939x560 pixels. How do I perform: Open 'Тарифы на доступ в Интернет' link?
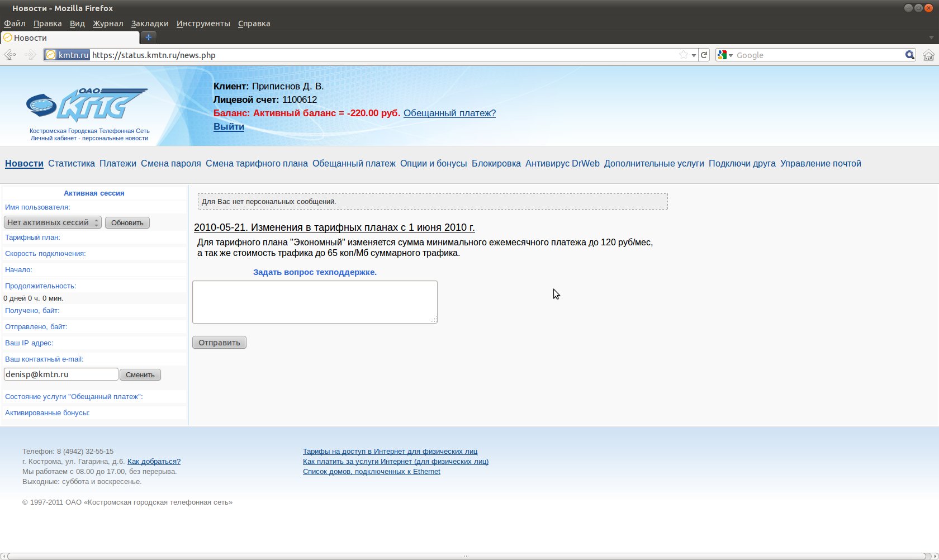(390, 452)
